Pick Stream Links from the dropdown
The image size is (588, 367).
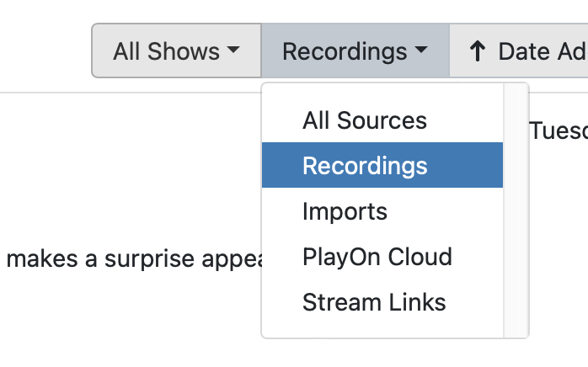[374, 302]
